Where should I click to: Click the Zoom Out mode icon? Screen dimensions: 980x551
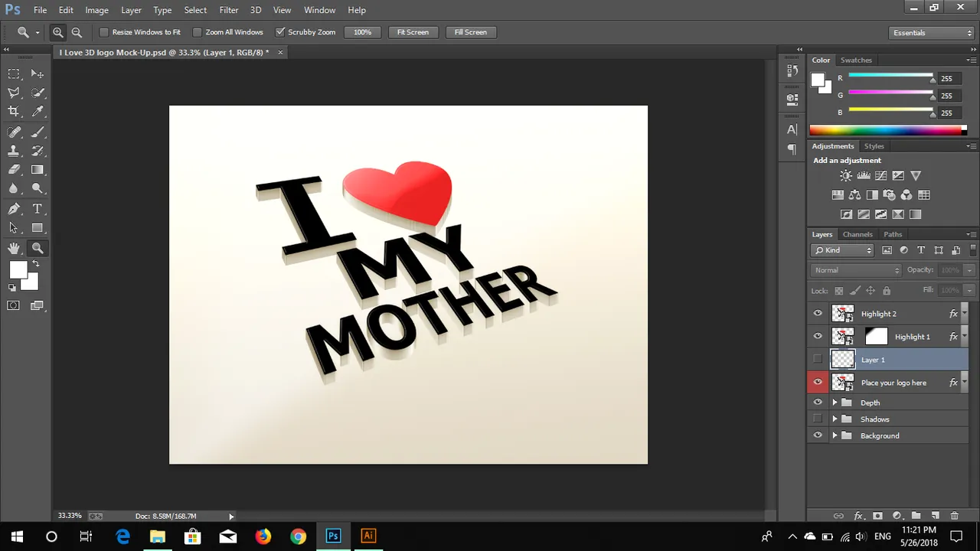coord(77,32)
